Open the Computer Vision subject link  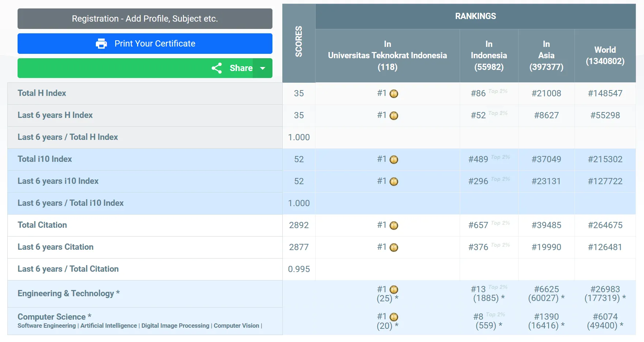[x=236, y=326]
